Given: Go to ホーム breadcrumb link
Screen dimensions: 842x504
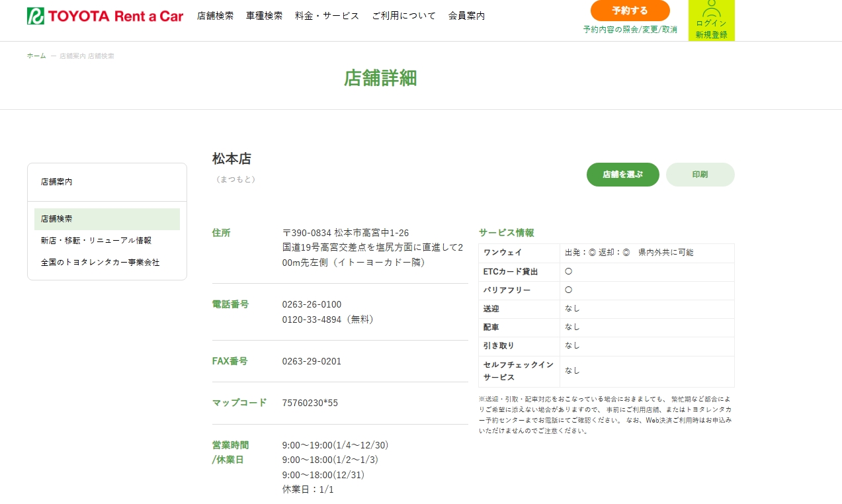Looking at the screenshot, I should (x=36, y=56).
